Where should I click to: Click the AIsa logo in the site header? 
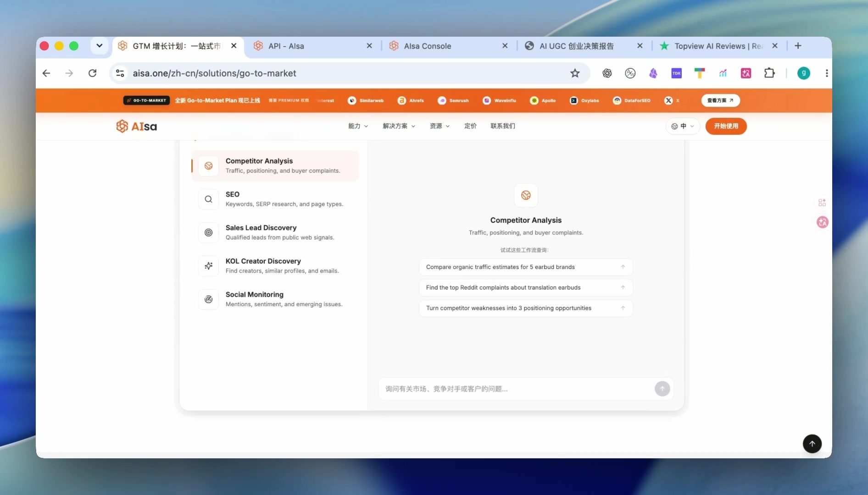[x=136, y=126]
